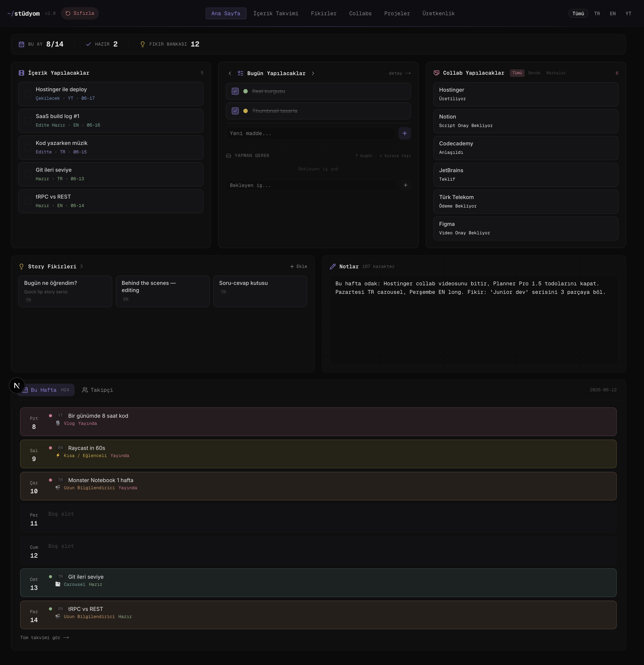
Task: Select the Markalar collab filter
Action: 556,73
